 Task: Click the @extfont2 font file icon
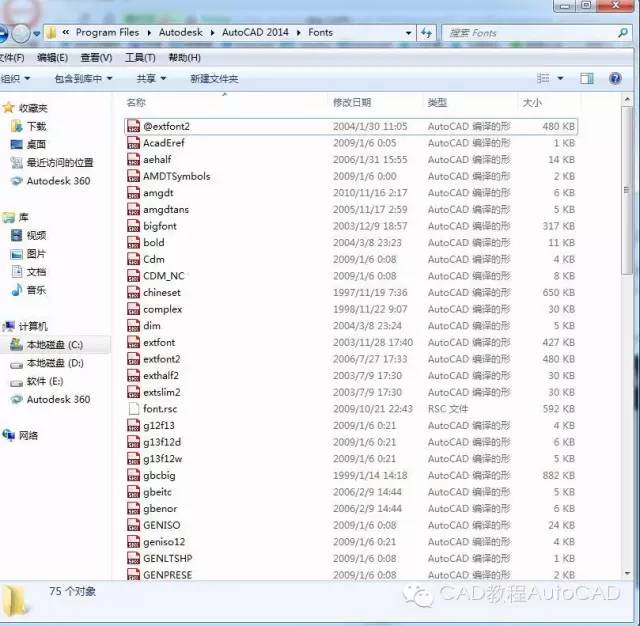(133, 126)
